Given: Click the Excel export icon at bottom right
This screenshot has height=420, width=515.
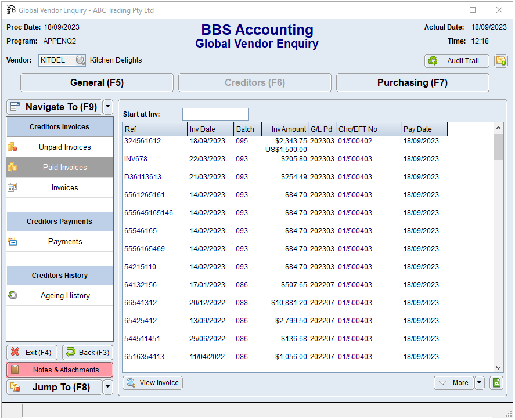Looking at the screenshot, I should [x=496, y=383].
